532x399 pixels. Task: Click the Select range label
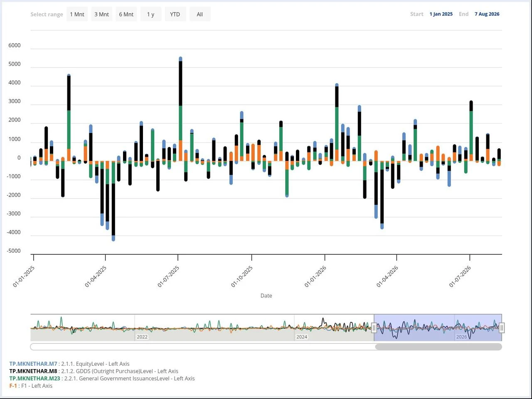coord(47,14)
